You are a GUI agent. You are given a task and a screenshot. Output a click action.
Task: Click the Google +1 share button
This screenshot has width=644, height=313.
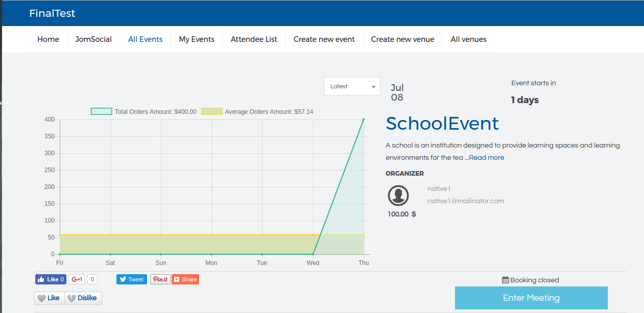coord(77,279)
